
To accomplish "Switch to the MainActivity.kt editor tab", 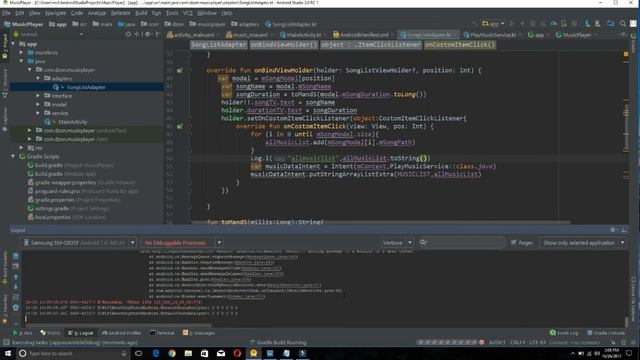I will 302,35.
